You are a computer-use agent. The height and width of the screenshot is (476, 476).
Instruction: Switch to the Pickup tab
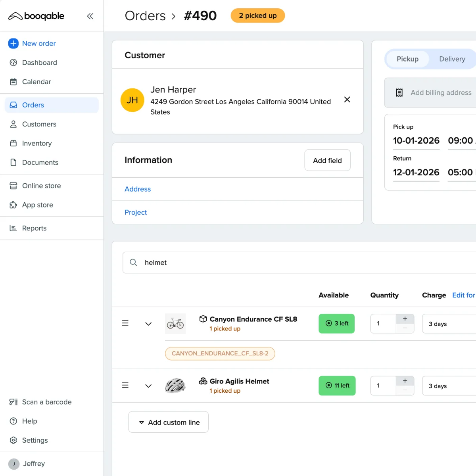407,59
